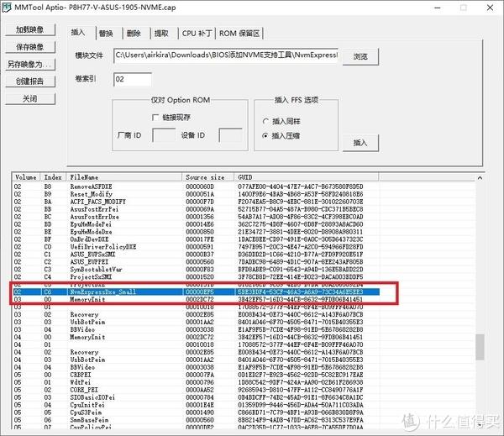The height and width of the screenshot is (436, 504).
Task: Select MemoryInit row in volume 03
Action: point(196,299)
